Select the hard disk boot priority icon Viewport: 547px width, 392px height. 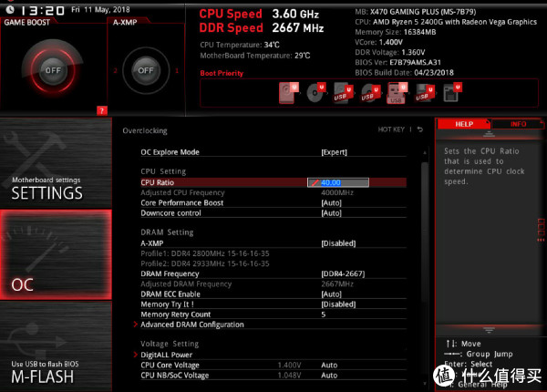[288, 93]
